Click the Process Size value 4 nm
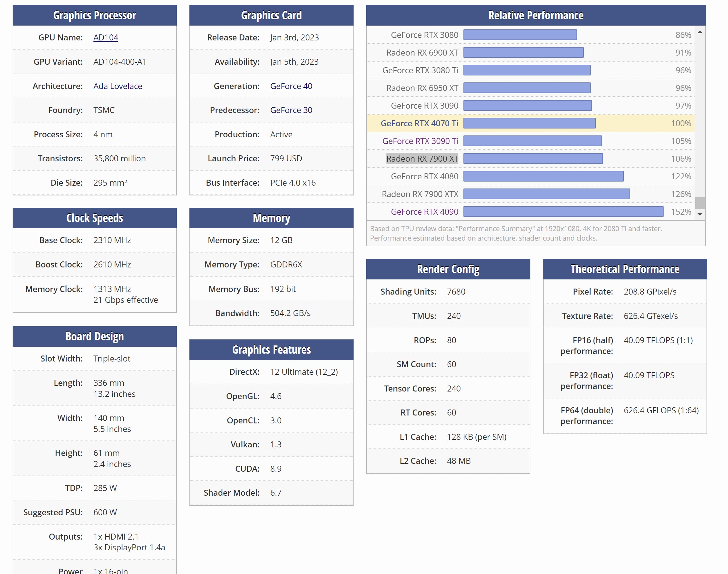 pyautogui.click(x=103, y=135)
